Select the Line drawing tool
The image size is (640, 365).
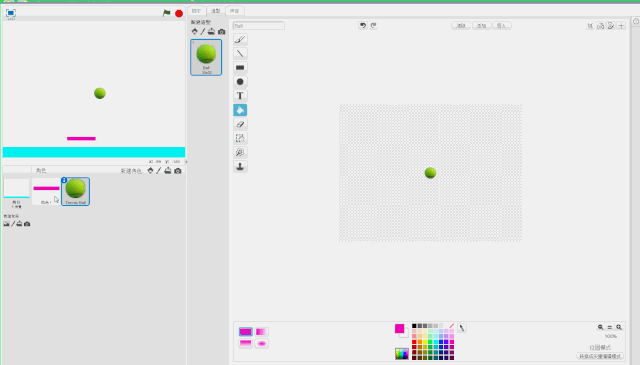(x=240, y=53)
